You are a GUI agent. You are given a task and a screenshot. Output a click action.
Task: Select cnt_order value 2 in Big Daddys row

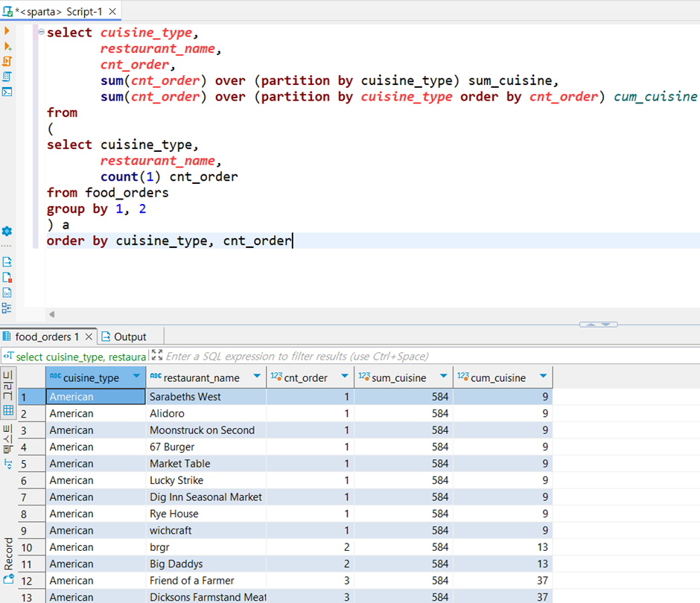click(310, 564)
